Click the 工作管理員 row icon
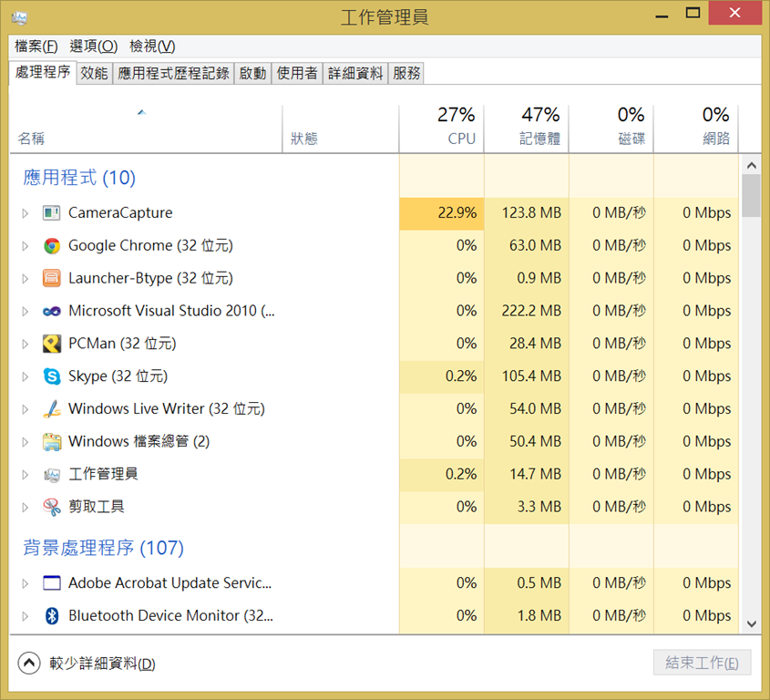The width and height of the screenshot is (770, 700). [52, 475]
